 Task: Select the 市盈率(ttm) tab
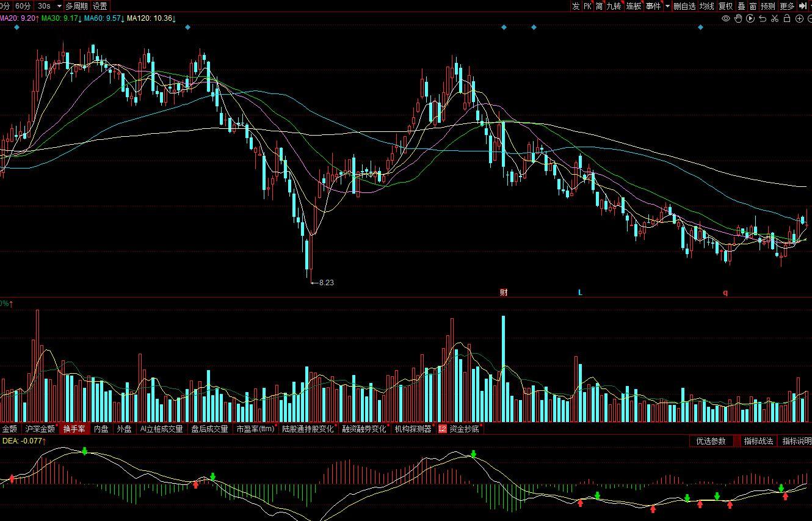pos(255,429)
